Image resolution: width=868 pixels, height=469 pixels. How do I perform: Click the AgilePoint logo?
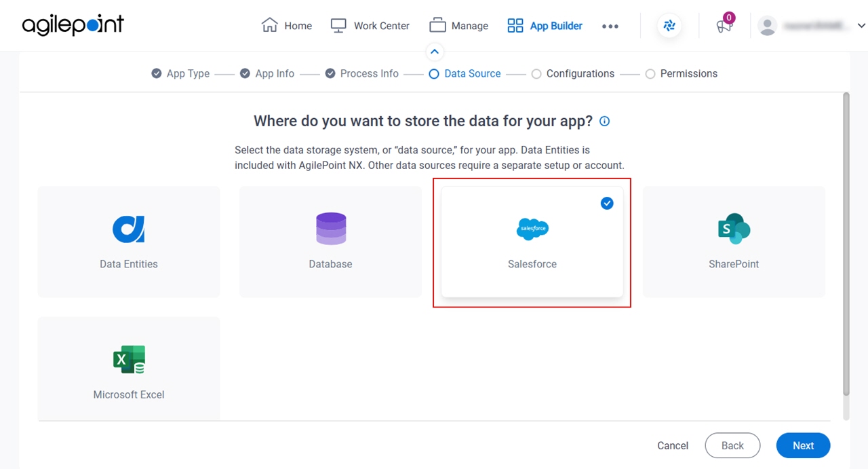(73, 25)
